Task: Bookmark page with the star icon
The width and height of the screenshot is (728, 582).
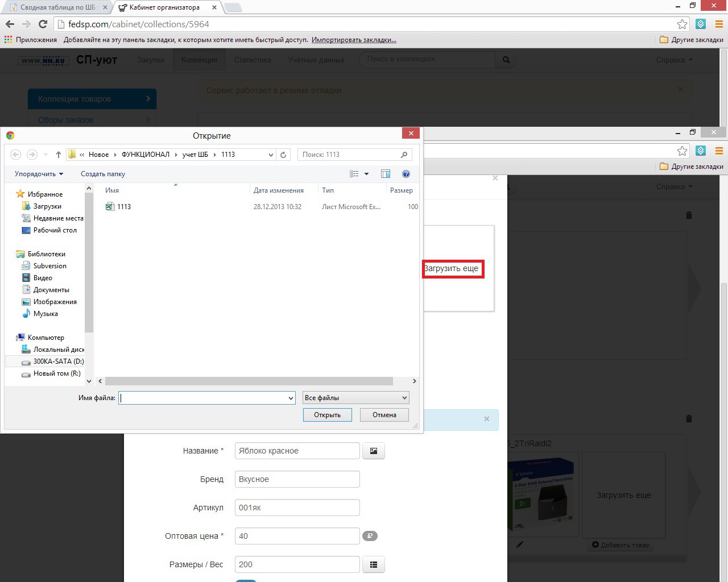Action: [x=682, y=24]
